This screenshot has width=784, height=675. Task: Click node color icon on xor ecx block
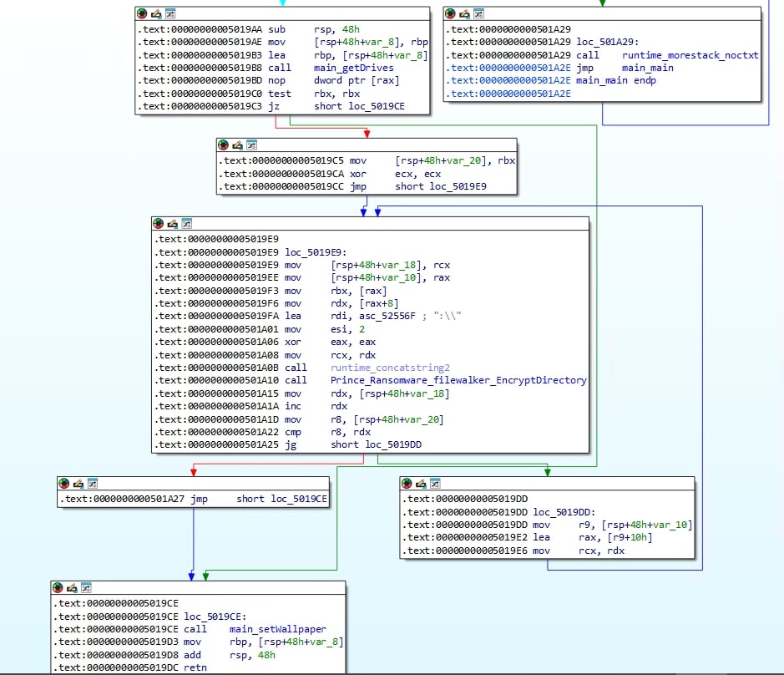(x=224, y=145)
